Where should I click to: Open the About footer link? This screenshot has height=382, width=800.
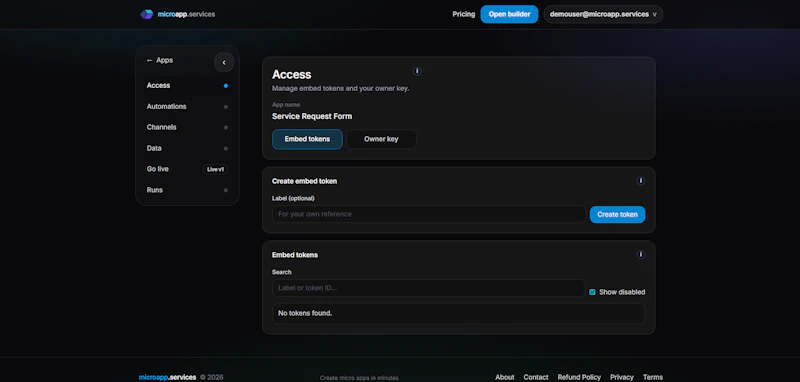(505, 377)
